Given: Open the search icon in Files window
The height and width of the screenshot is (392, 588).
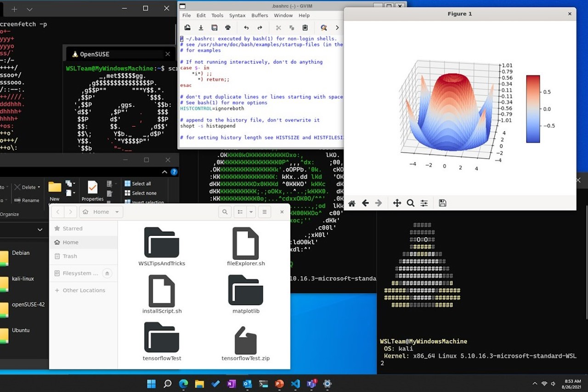Looking at the screenshot, I should click(225, 212).
